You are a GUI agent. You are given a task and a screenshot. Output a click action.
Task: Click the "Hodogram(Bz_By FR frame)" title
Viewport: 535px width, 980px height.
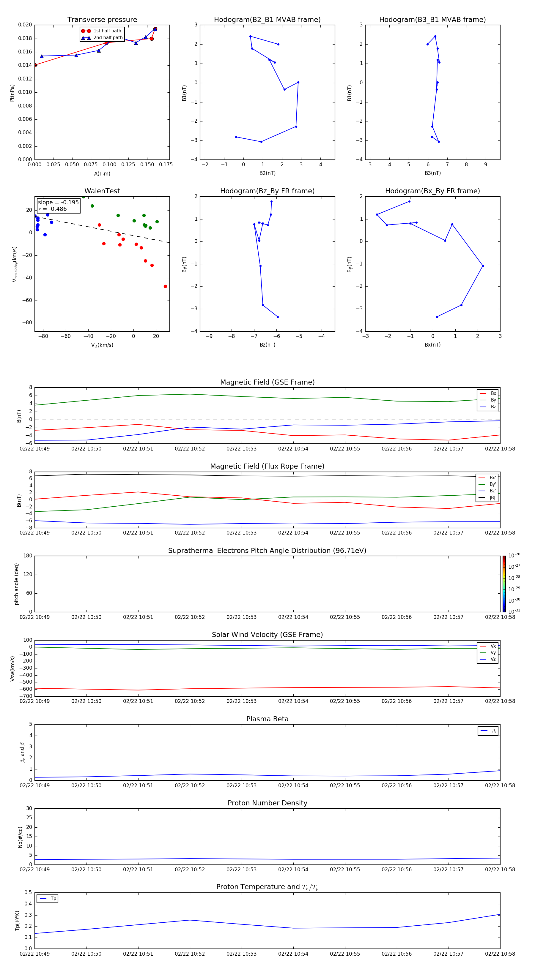[267, 191]
